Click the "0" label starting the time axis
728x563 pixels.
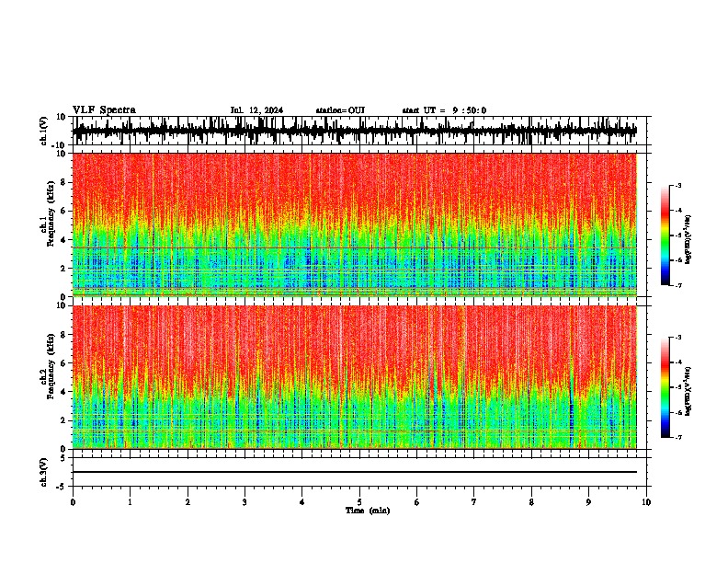tap(73, 502)
